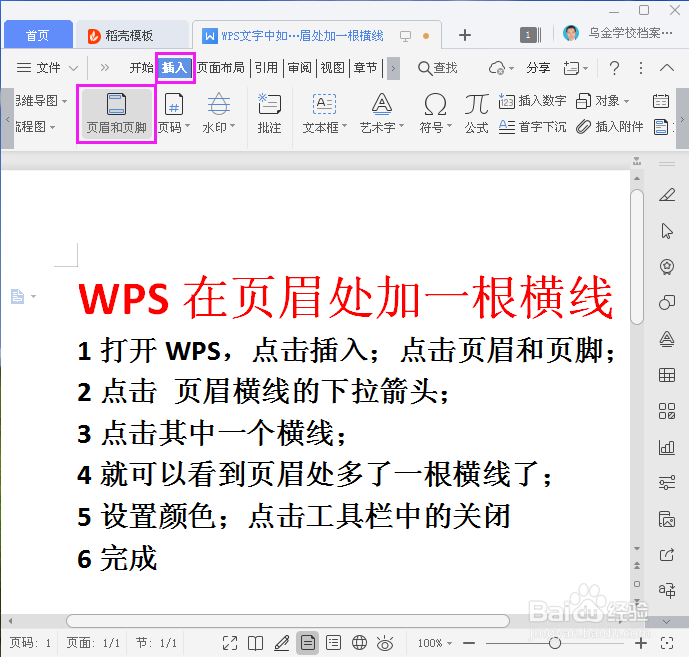Screen dimensions: 689x657
Task: Open the 符号 dropdown arrow
Action: (x=450, y=126)
